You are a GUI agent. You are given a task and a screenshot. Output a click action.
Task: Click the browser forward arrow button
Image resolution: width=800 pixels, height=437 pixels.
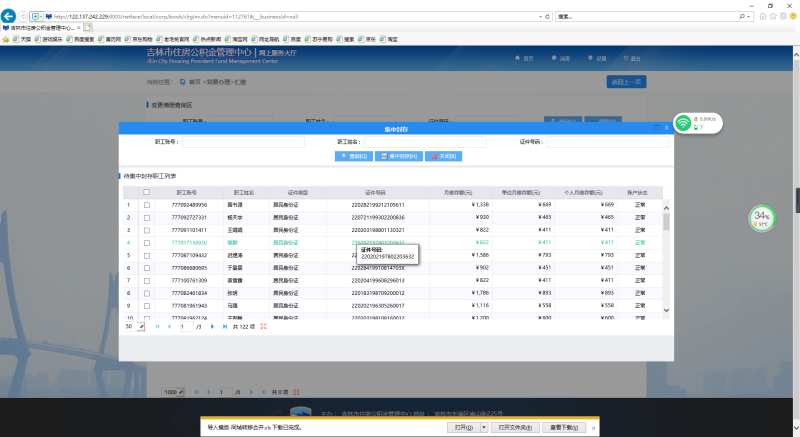22,16
